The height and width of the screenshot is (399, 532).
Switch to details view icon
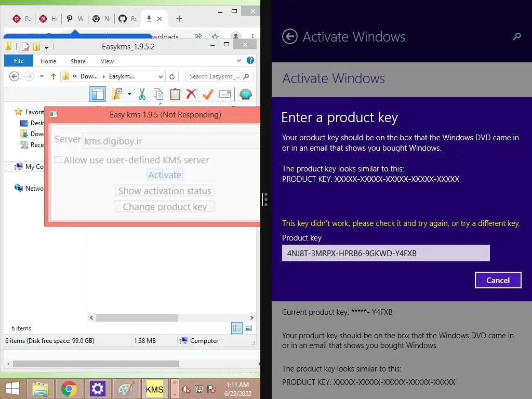click(237, 328)
